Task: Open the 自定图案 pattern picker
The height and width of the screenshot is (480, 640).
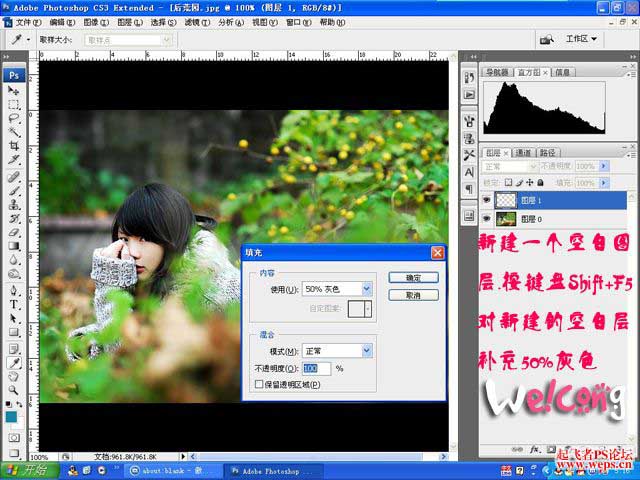Action: coord(360,309)
